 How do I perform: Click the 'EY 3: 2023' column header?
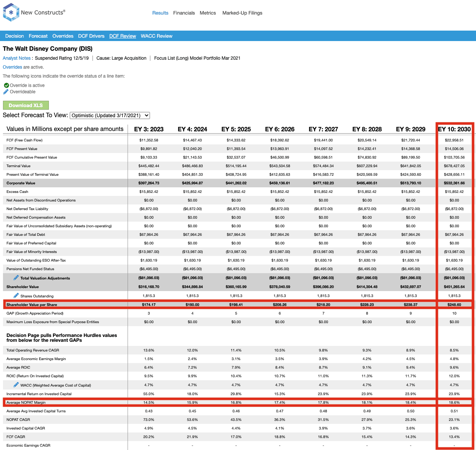point(149,129)
